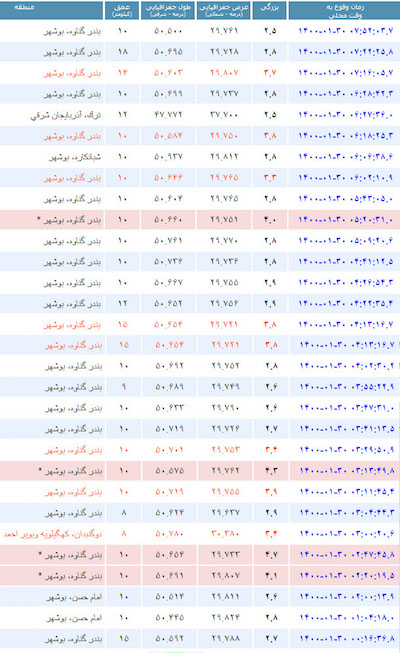Open the event link timed ۰۱:۰۴:۱۸.۰

(x=347, y=617)
